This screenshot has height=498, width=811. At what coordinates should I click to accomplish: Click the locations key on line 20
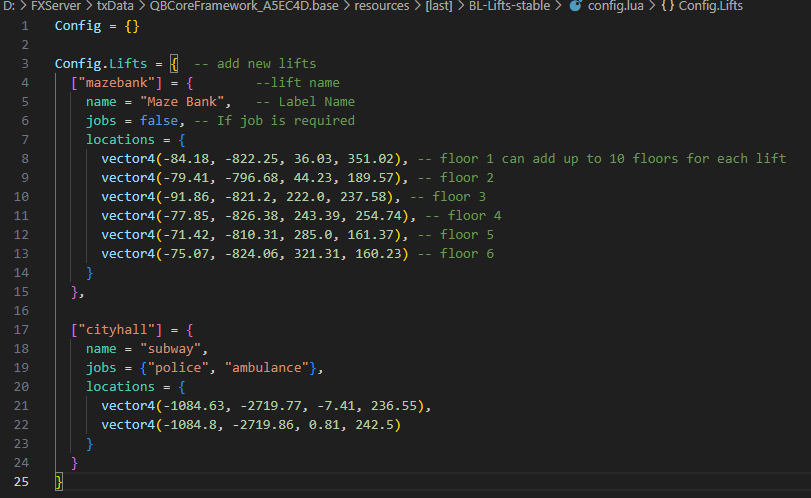[120, 387]
